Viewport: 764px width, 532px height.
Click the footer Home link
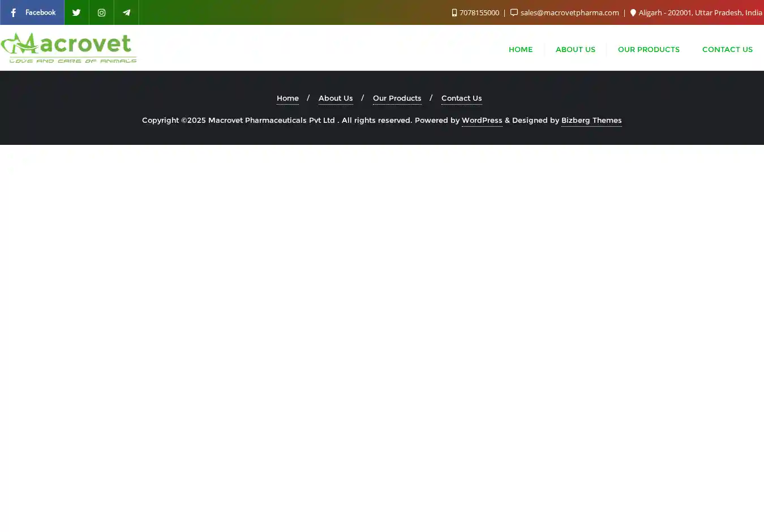click(x=287, y=98)
